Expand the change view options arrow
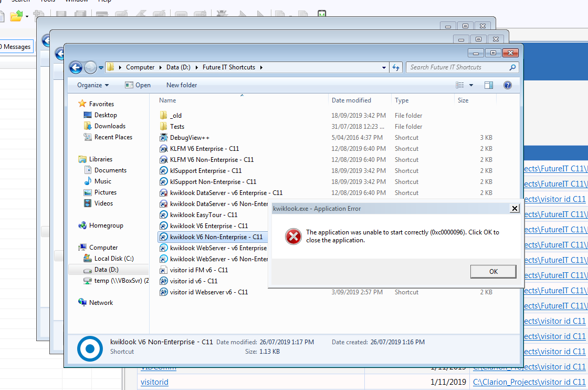Screen dimensions: 588x390 pos(471,85)
